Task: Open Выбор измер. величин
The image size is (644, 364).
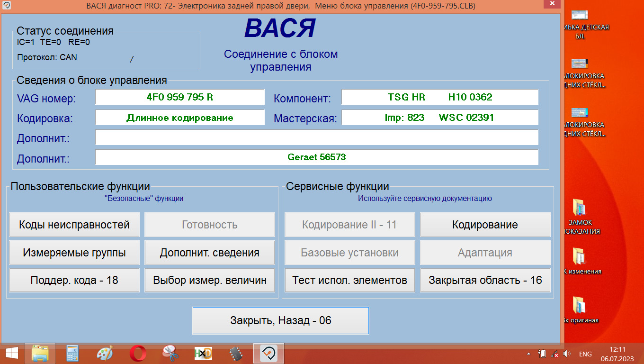Action: (210, 280)
